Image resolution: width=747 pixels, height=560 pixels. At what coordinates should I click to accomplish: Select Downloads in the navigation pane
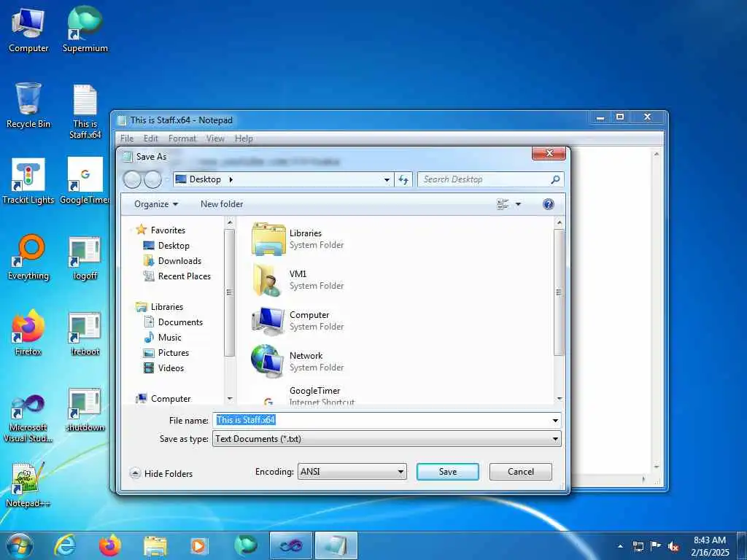click(x=172, y=260)
